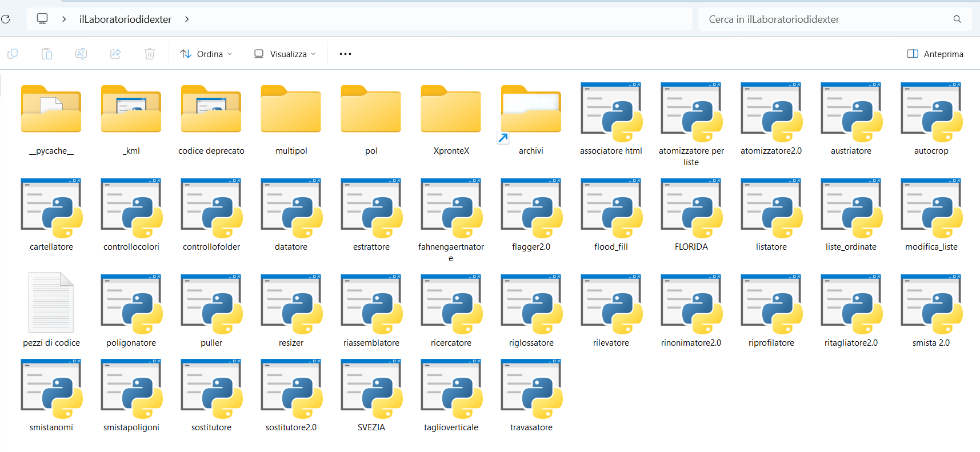
Task: Select the ritagliatore2.0 Python file
Action: coord(851,312)
